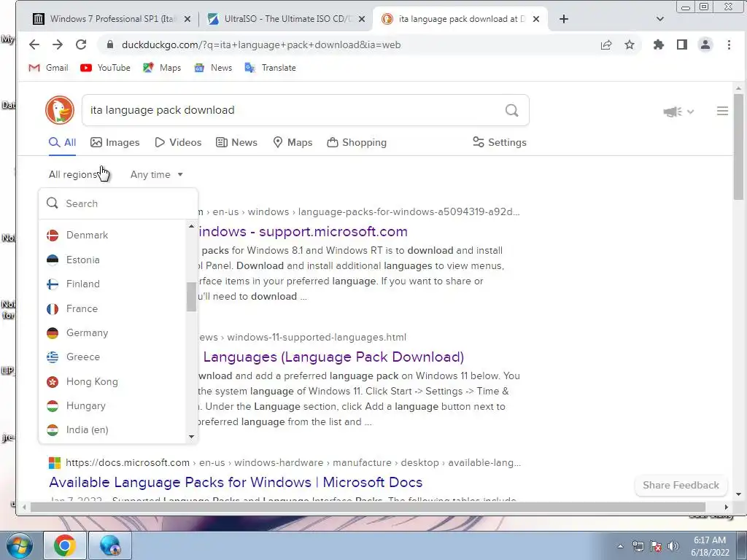Close the UltraISO tab

[x=362, y=19]
